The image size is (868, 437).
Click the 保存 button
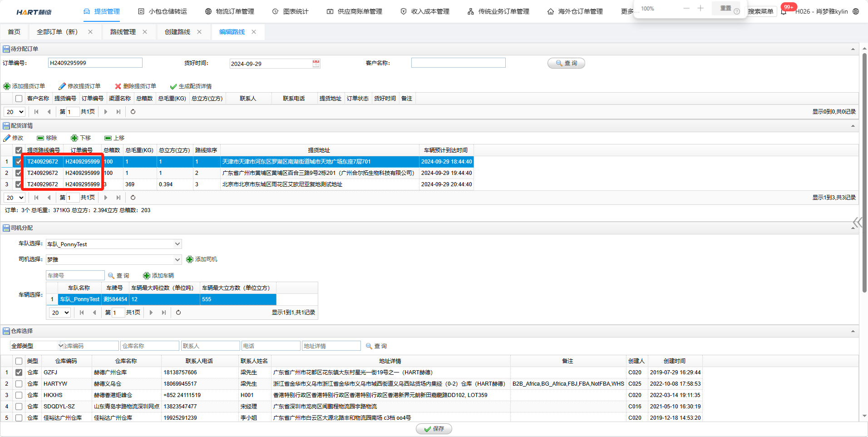[x=434, y=429]
